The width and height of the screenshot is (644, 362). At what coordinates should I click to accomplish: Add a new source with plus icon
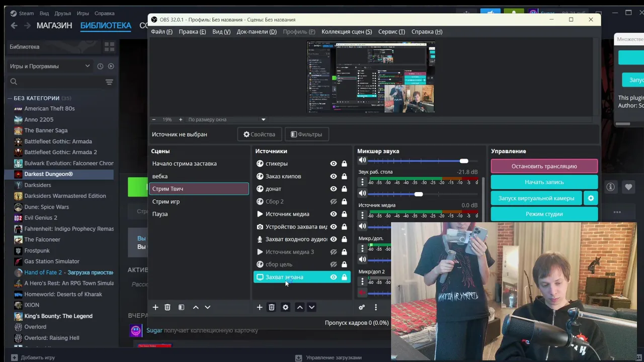point(260,307)
